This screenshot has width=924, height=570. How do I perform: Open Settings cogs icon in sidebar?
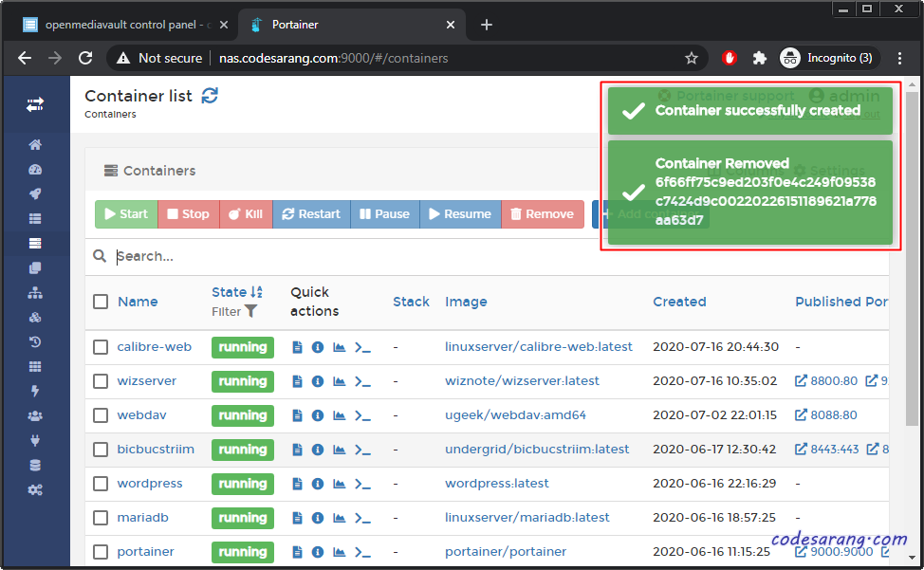(35, 490)
